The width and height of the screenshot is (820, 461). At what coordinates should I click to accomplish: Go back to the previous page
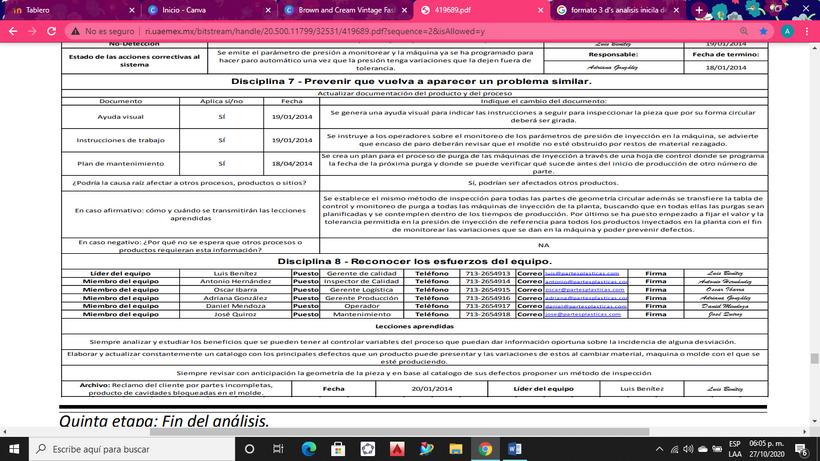(13, 31)
